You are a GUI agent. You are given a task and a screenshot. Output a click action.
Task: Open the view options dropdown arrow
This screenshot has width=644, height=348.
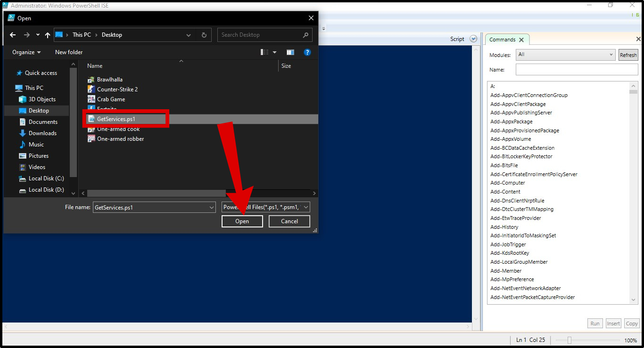coord(275,52)
